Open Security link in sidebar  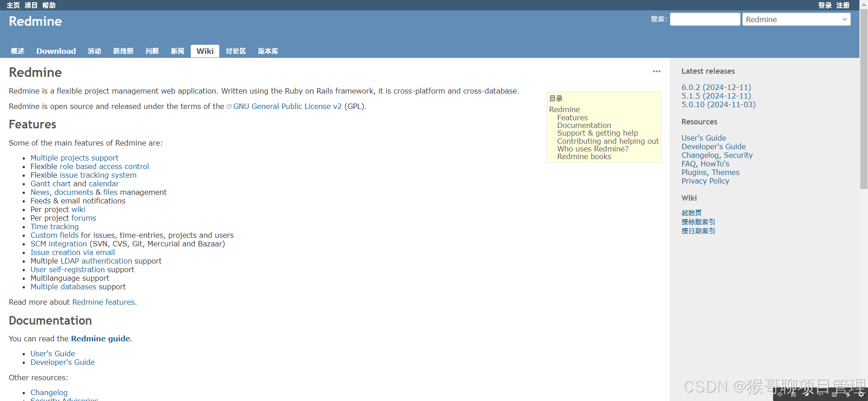point(738,155)
